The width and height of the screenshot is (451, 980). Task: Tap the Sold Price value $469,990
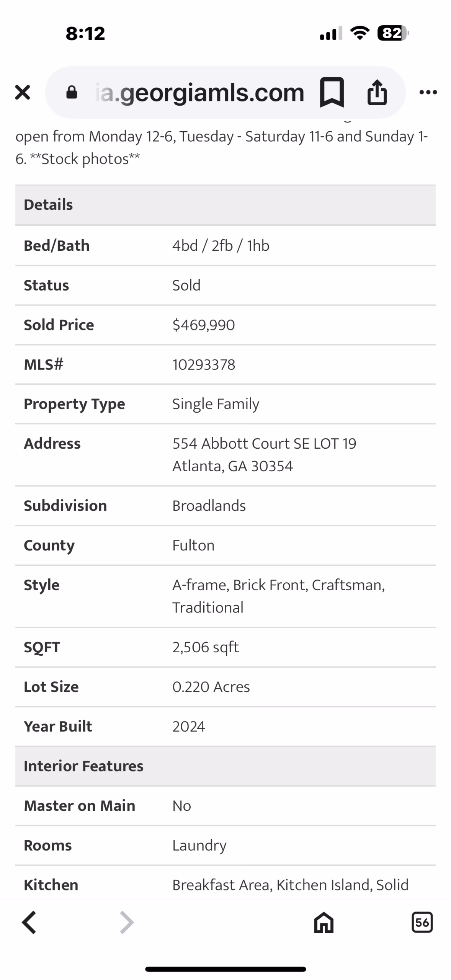[204, 325]
